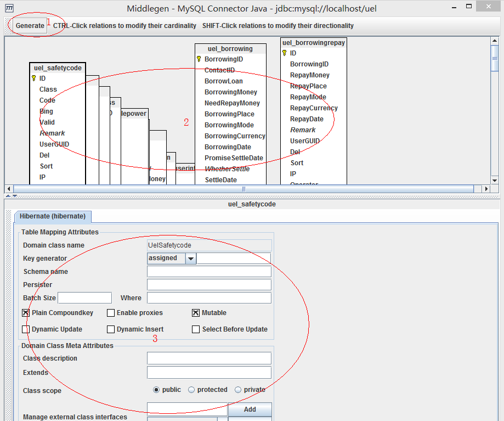Click the key icon in uel_borrowingrepay table
This screenshot has width=504, height=421.
[x=284, y=53]
